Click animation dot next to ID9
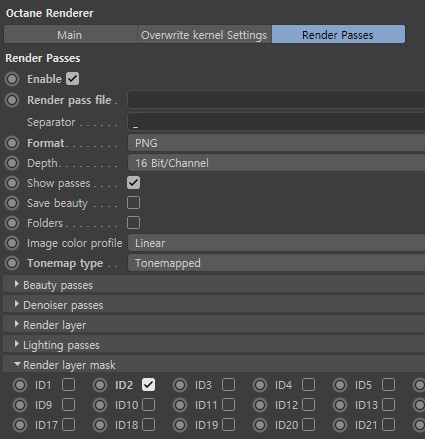The image size is (425, 439). 20,405
